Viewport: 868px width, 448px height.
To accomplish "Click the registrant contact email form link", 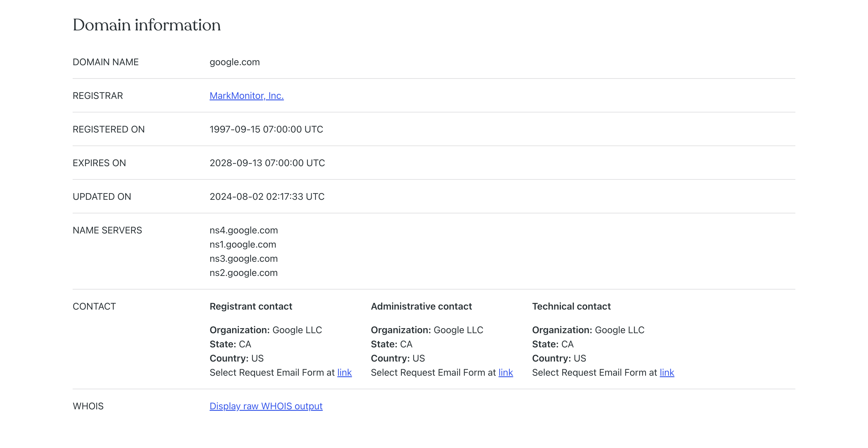I will (x=344, y=372).
